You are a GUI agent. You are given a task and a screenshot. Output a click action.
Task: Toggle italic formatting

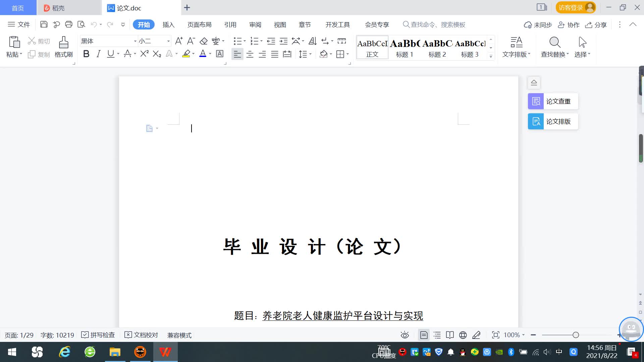[98, 54]
